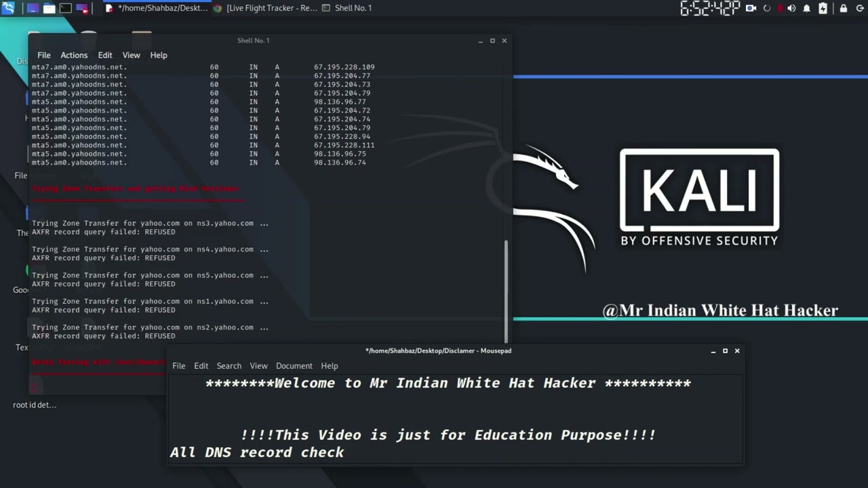Open the Kali applications menu

click(x=7, y=8)
